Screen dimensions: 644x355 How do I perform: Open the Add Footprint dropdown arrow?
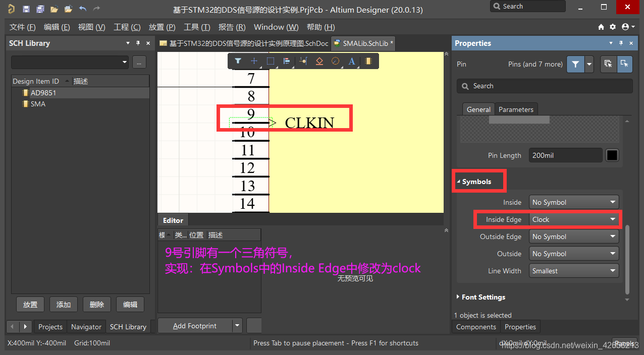click(237, 326)
